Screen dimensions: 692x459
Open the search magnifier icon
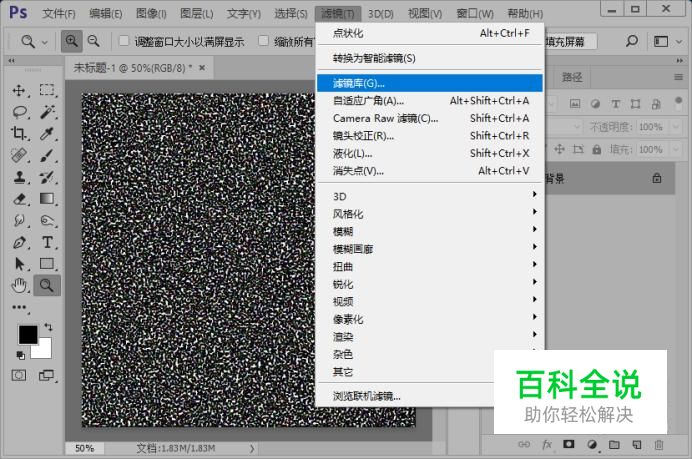(632, 41)
